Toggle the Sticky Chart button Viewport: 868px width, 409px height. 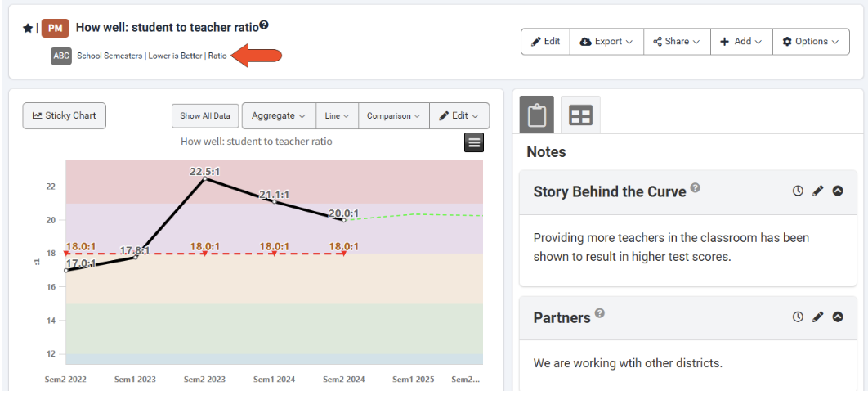(x=65, y=116)
